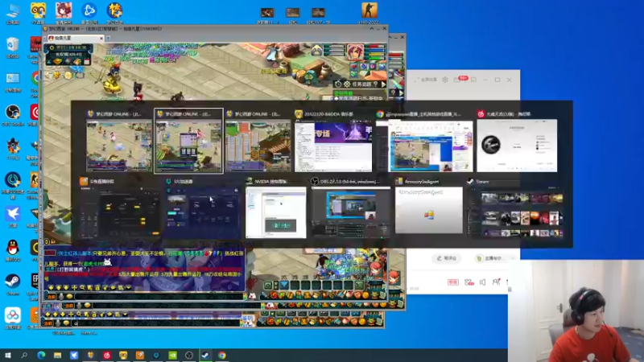Switch to NetEase Cloud Music window thumbnail
This screenshot has height=362, width=644.
(517, 146)
